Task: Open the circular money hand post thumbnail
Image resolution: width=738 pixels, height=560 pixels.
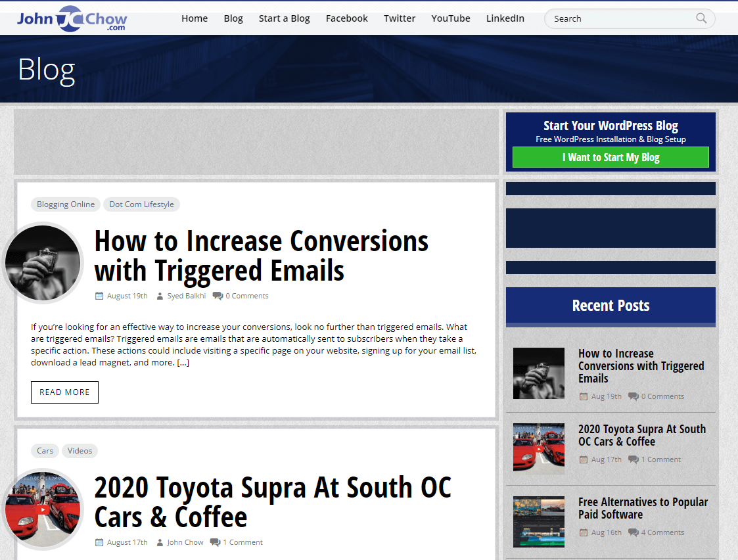Action: [43, 263]
